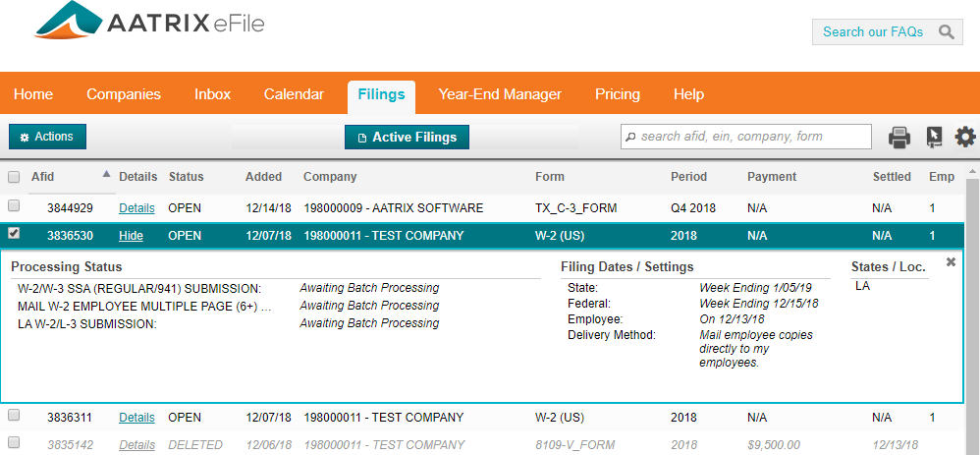Sort by Afid column arrow
The image size is (980, 455).
pyautogui.click(x=106, y=175)
